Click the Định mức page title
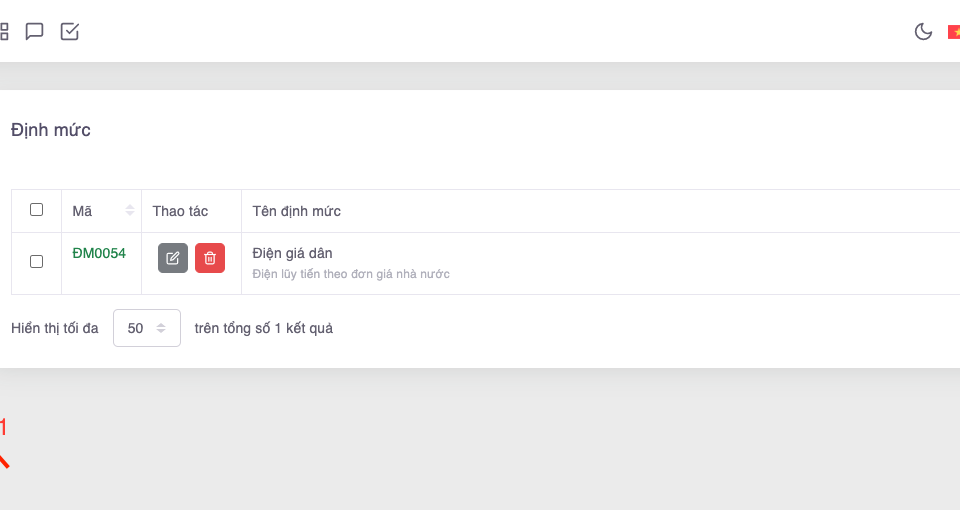The width and height of the screenshot is (960, 510). 51,130
